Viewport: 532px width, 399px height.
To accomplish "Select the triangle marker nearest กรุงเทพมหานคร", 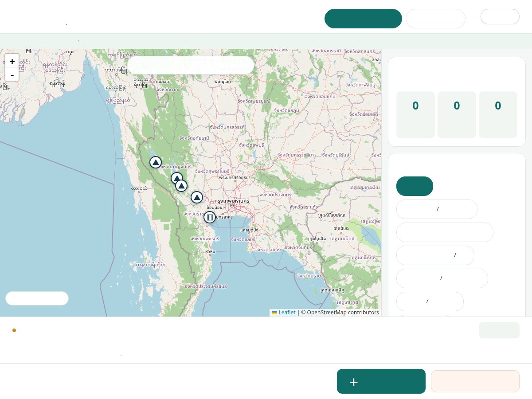I will (x=197, y=197).
